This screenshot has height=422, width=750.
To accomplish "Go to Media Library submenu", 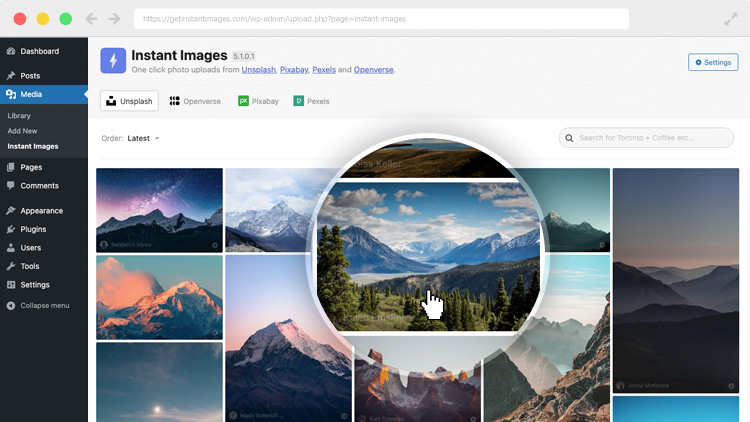I will tap(19, 116).
